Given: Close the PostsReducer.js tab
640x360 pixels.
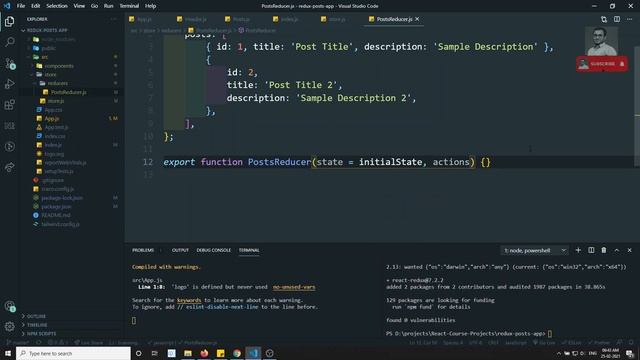Looking at the screenshot, I should point(417,19).
